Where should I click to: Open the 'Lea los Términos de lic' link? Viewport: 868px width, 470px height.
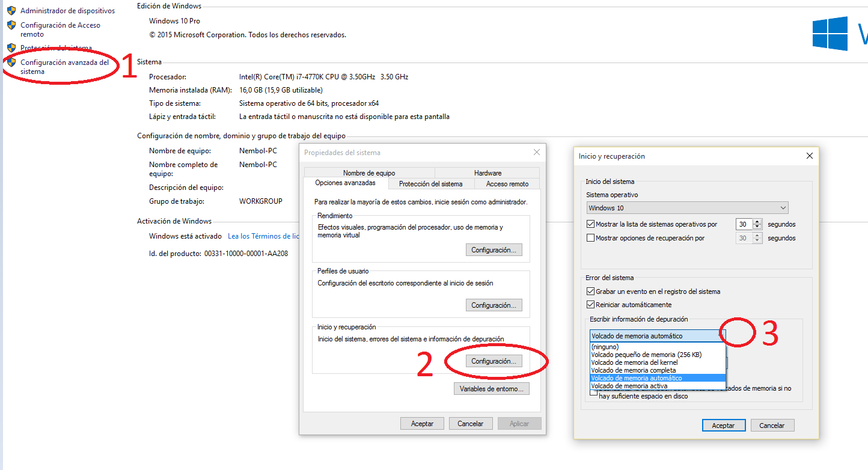click(263, 236)
